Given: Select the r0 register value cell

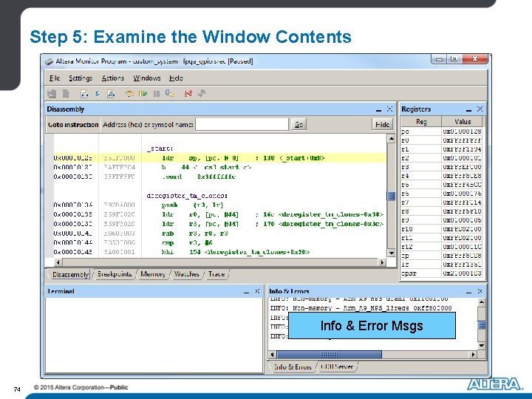Looking at the screenshot, I should [462, 140].
